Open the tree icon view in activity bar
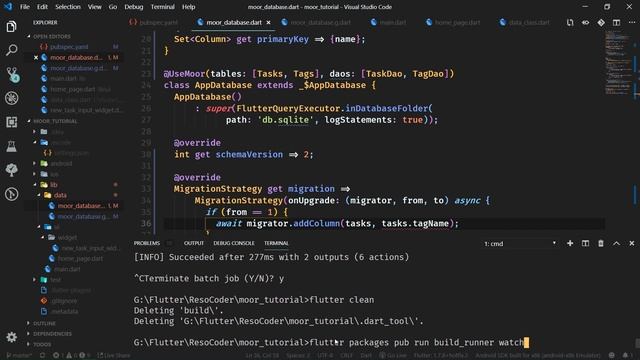Screen dimensions: 640x360 [x=11, y=170]
